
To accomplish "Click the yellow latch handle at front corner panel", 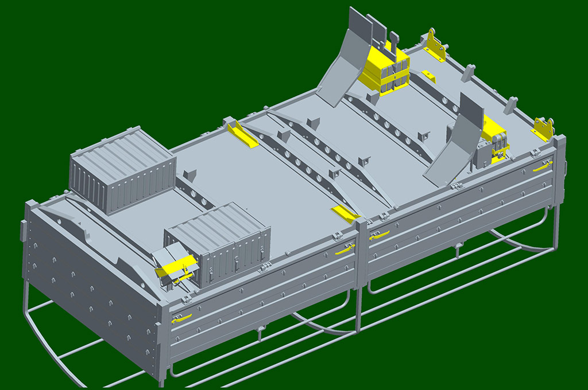I will pyautogui.click(x=181, y=318).
